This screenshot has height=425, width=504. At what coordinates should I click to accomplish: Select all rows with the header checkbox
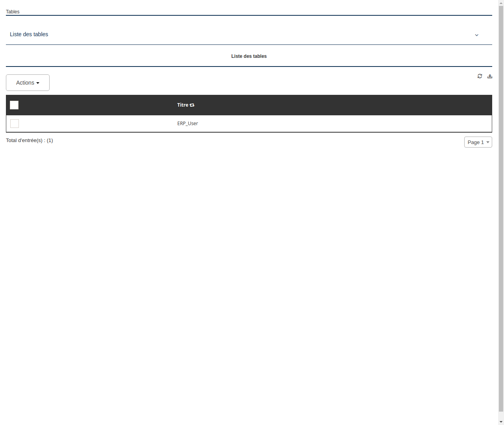click(x=14, y=105)
